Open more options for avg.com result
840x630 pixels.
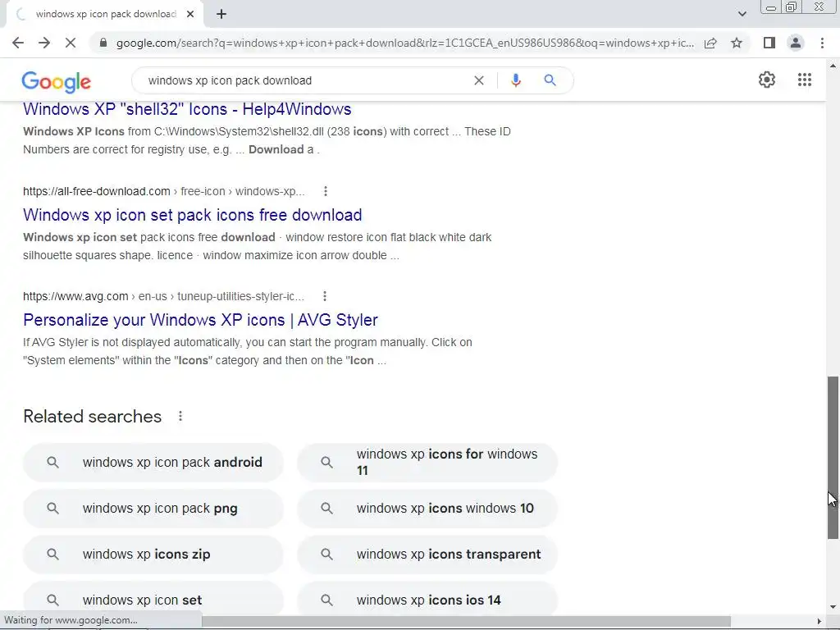pos(325,296)
